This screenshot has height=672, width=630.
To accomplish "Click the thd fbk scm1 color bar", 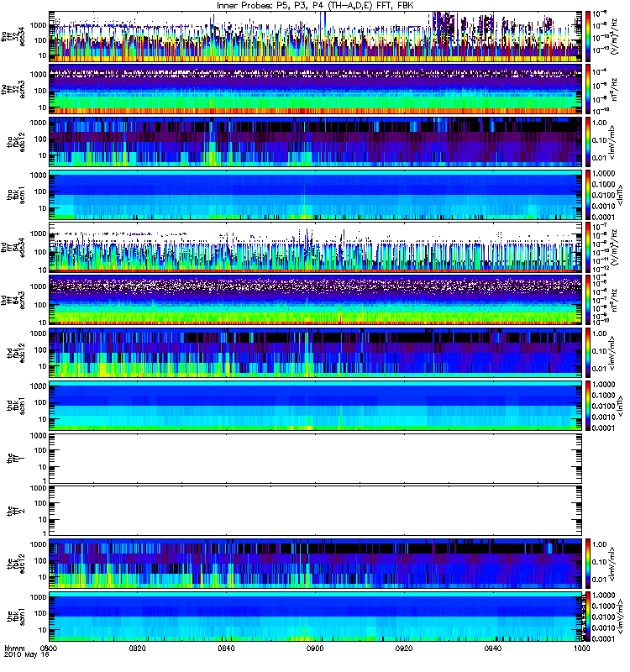I will click(x=588, y=406).
